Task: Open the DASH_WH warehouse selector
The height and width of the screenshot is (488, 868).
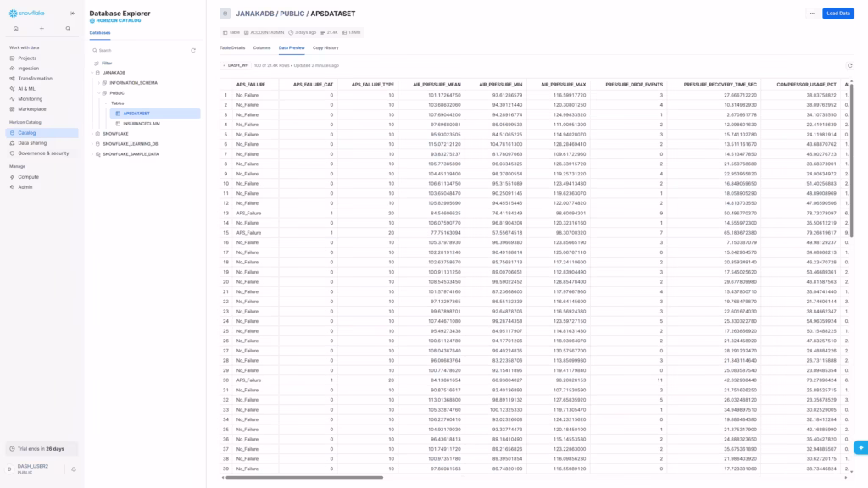Action: pyautogui.click(x=235, y=65)
